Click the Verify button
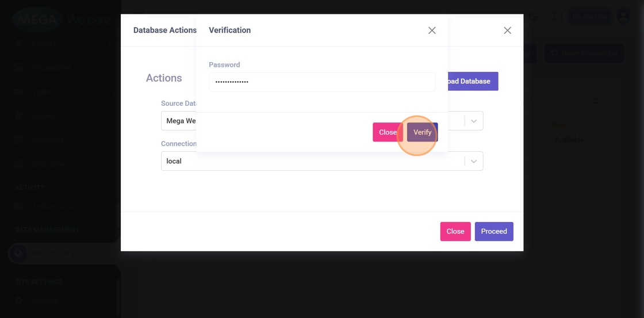The image size is (644, 318). (422, 132)
